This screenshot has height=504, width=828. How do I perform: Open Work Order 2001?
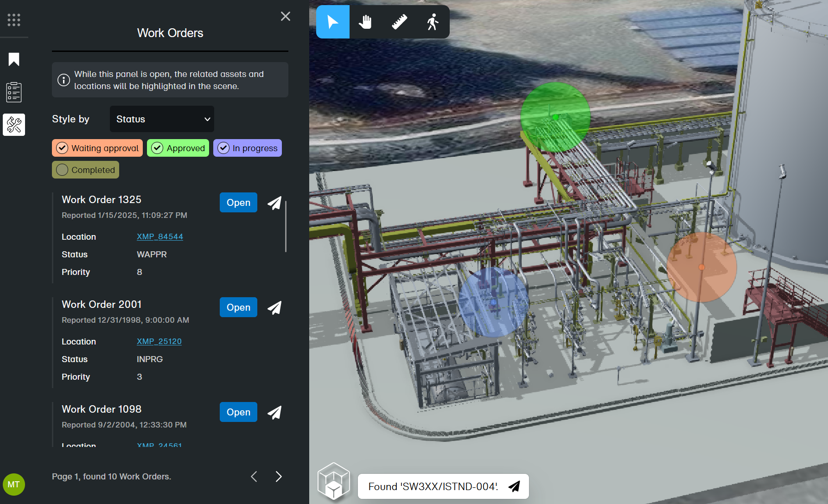(x=238, y=307)
